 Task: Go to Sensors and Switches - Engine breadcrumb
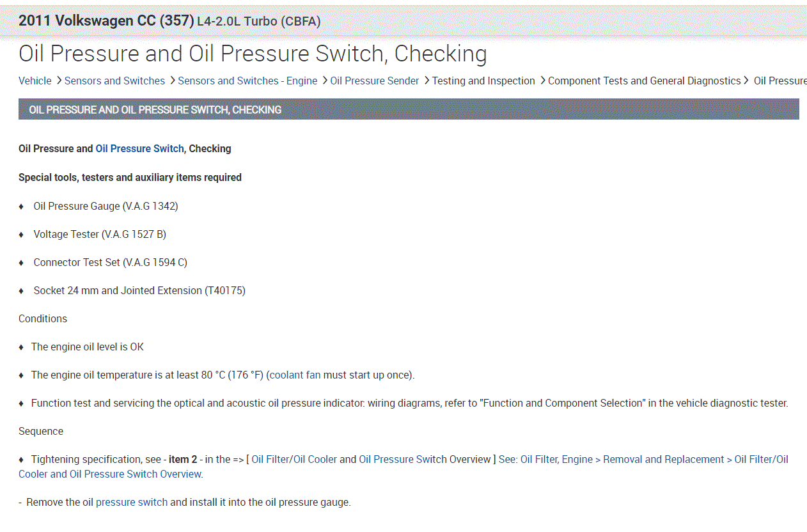[247, 81]
